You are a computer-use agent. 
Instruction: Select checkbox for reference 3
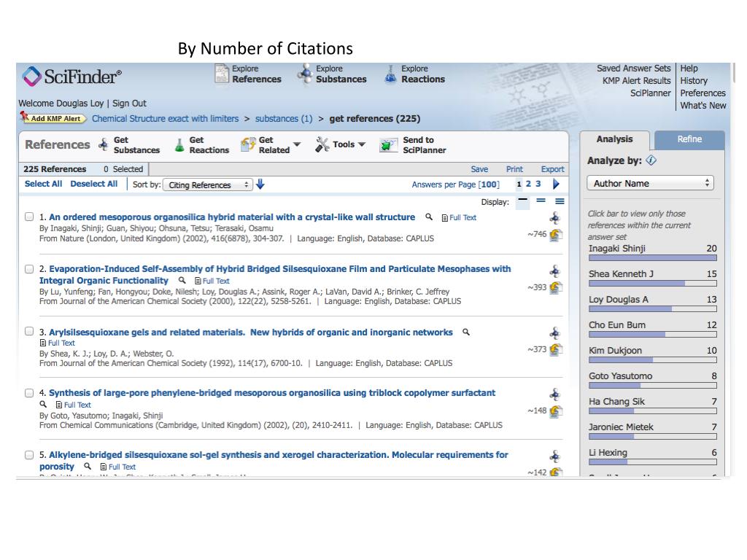point(29,331)
